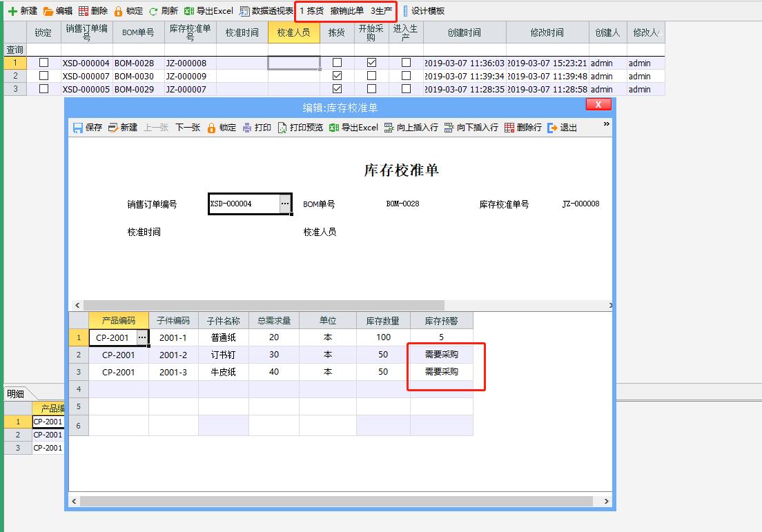Viewport: 762px width, 532px height.
Task: Click the 锁定 padlock icon in main toolbar
Action: tap(118, 10)
